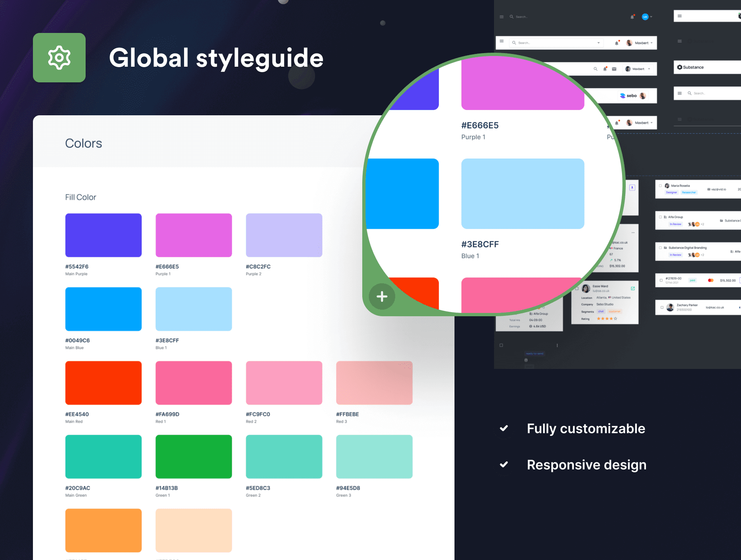This screenshot has width=741, height=560.
Task: Select the checkbox for invoice #27839-00
Action: point(661,280)
